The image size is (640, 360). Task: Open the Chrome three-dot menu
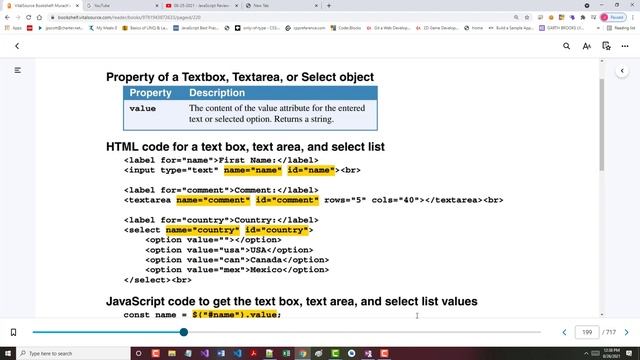coord(633,18)
